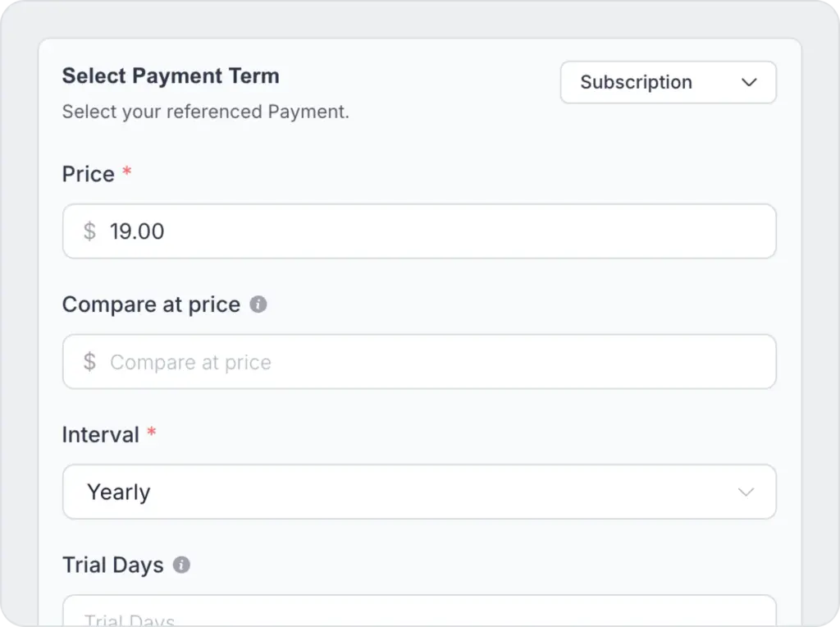Image resolution: width=840 pixels, height=627 pixels.
Task: Focus the Trial Days input field
Action: point(418,614)
